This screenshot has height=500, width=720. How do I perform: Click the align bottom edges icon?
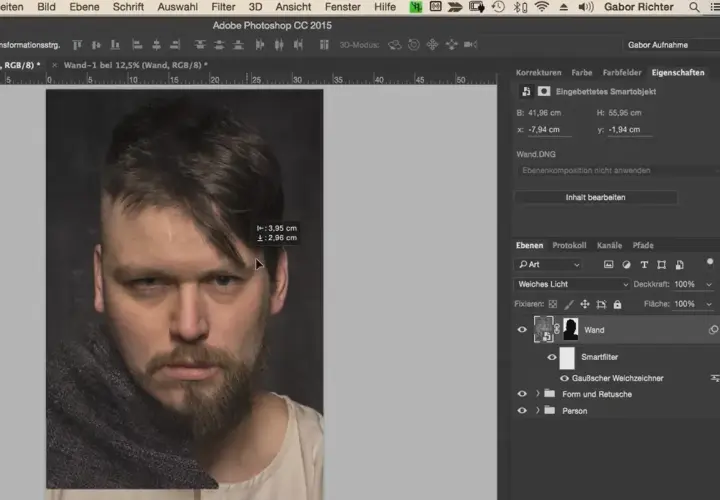[115, 45]
